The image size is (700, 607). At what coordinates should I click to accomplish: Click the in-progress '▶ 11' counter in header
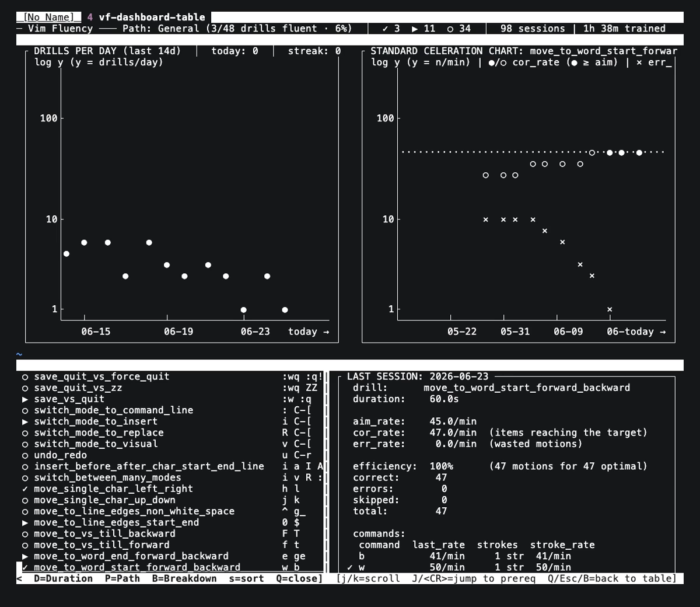pyautogui.click(x=423, y=29)
